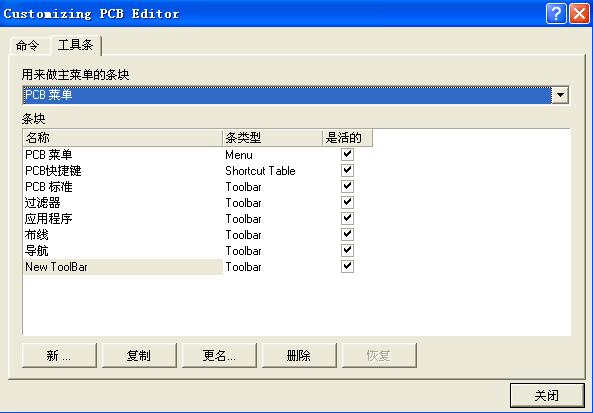This screenshot has width=593, height=413.
Task: Toggle the 过滤器 toolbar checkbox
Action: tap(347, 202)
